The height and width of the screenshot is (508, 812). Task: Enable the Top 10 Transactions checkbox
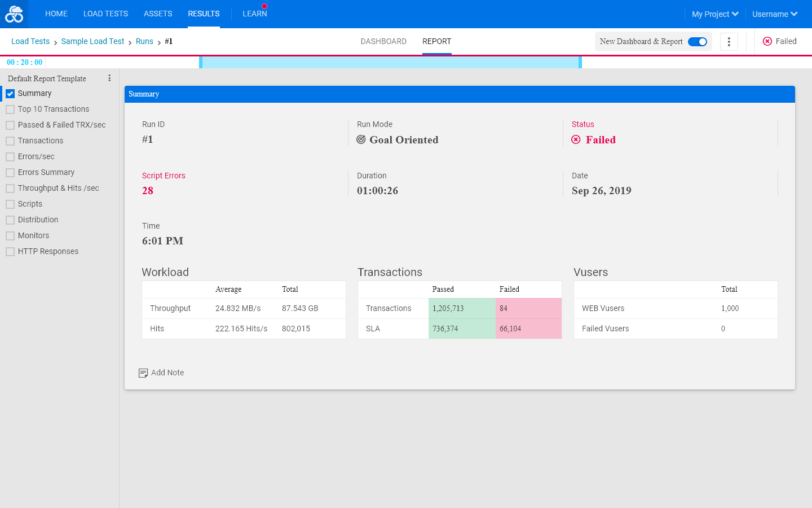click(10, 110)
